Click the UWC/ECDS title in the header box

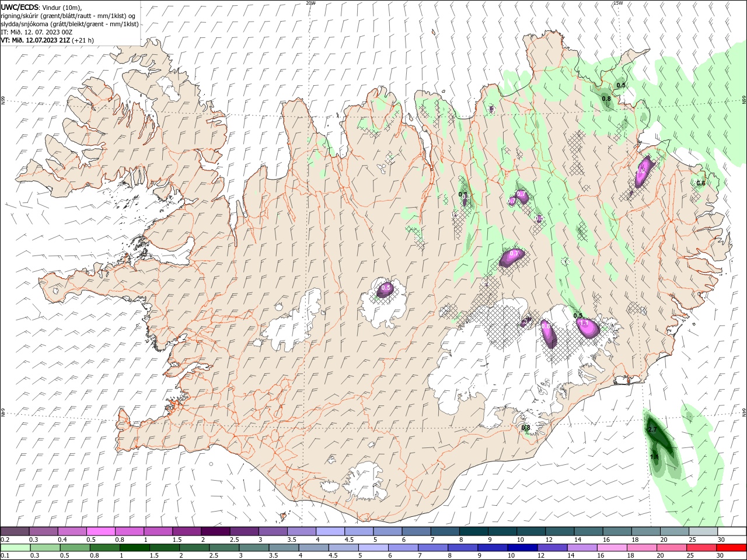coord(20,6)
